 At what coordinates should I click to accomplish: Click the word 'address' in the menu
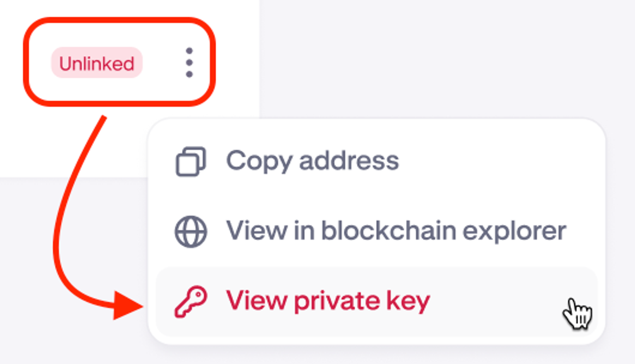(349, 161)
